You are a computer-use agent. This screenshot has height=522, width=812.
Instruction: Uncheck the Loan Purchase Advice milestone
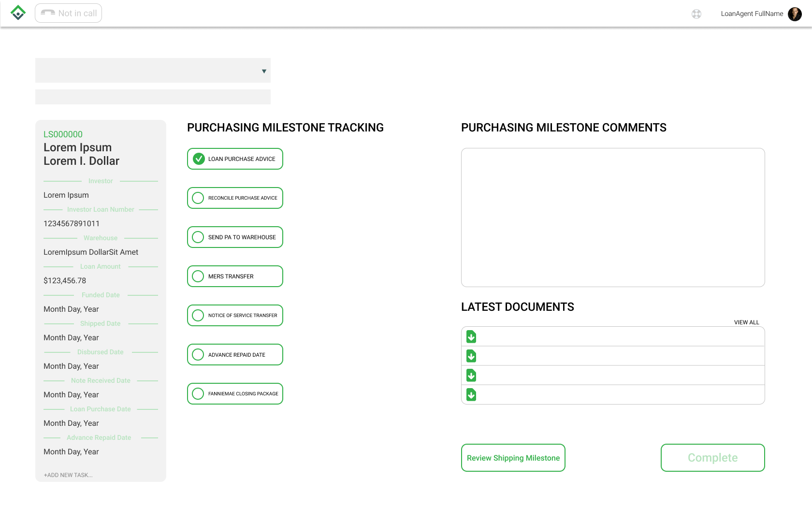coord(198,159)
